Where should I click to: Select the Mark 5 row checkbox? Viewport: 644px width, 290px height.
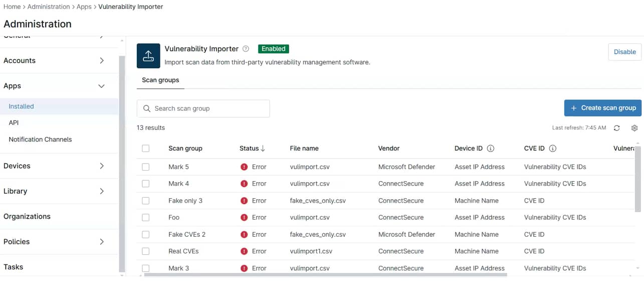tap(146, 167)
